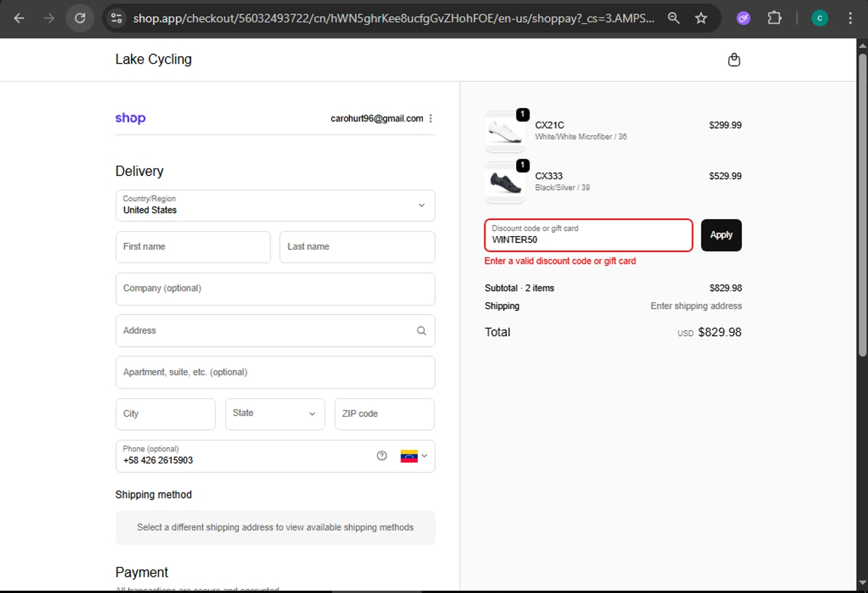Click the $299.99 price
Image resolution: width=868 pixels, height=593 pixels.
[x=725, y=125]
